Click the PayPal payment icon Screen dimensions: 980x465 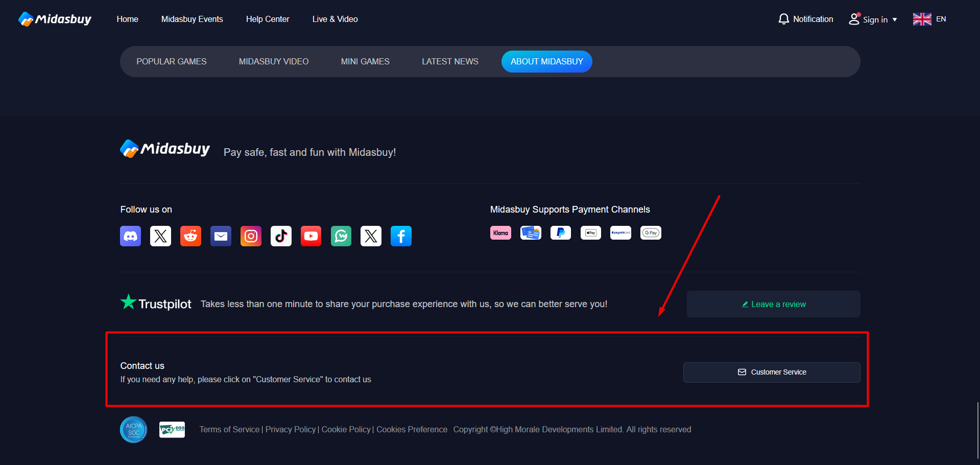point(561,233)
